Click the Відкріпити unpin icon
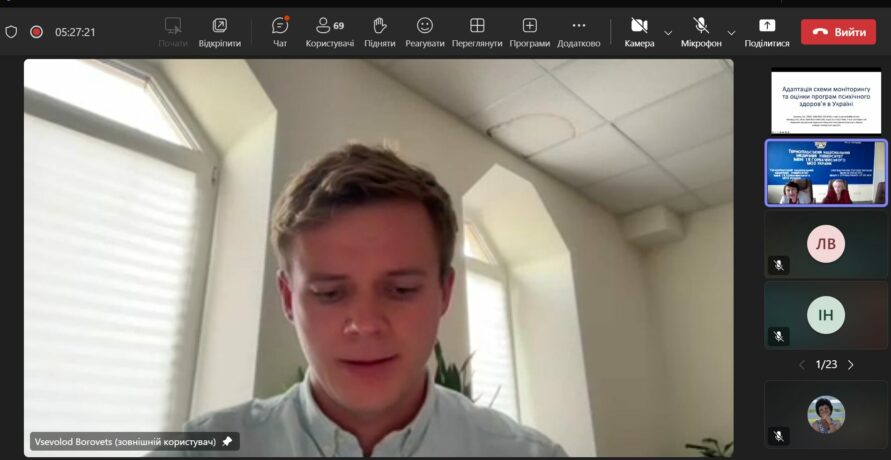 pyautogui.click(x=219, y=31)
